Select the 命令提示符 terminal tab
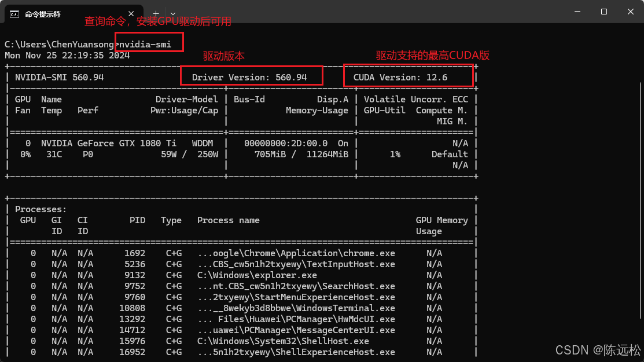The width and height of the screenshot is (644, 362). tap(74, 14)
